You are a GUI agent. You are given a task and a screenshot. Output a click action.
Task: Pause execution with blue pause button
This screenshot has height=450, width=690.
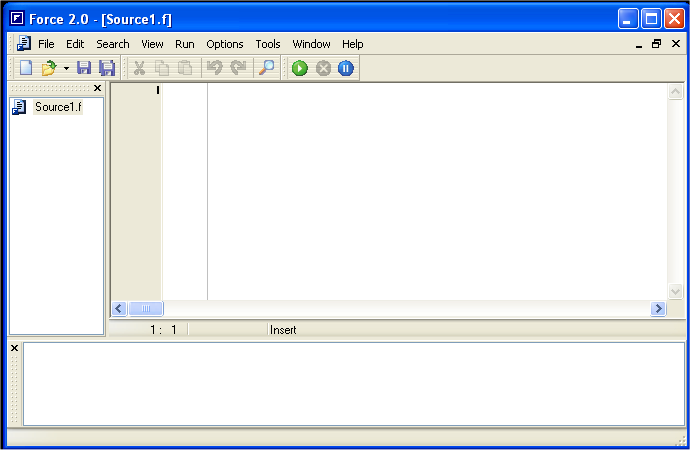346,68
